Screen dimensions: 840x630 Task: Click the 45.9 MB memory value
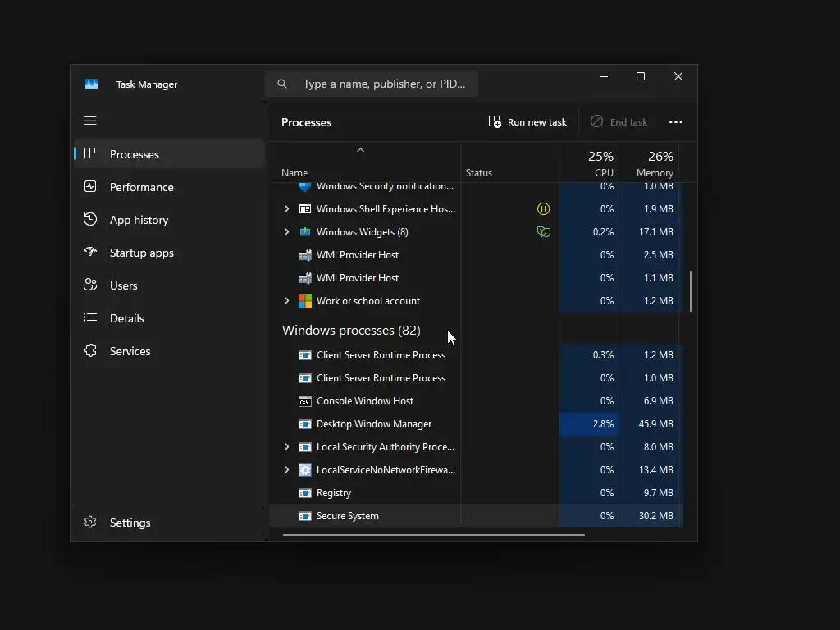pyautogui.click(x=655, y=424)
